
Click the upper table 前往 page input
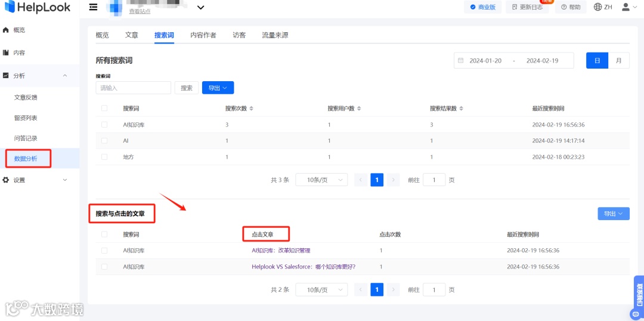point(434,180)
